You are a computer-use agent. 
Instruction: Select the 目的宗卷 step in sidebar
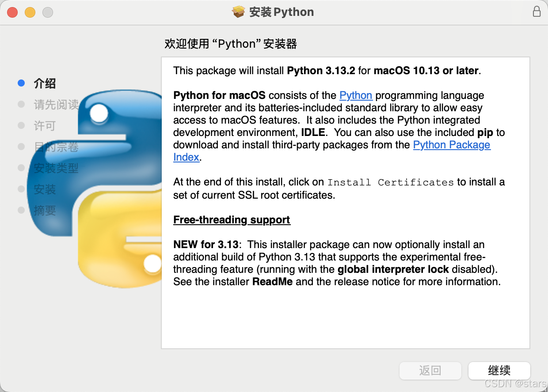[x=56, y=147]
